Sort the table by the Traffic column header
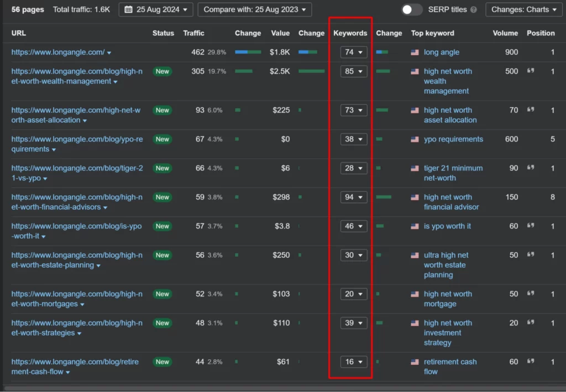 193,33
